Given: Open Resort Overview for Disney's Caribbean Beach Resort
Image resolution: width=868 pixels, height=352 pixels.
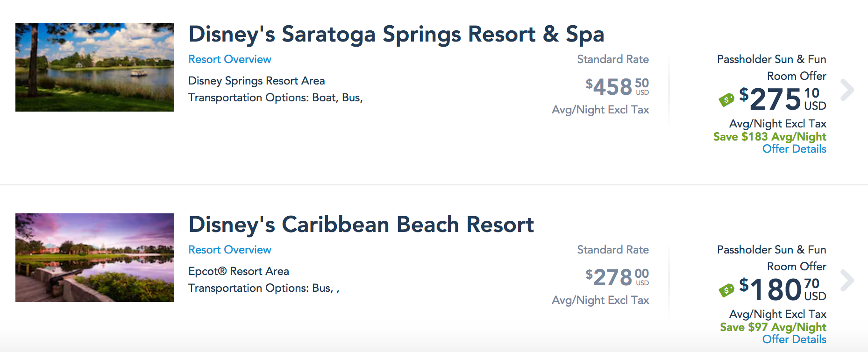Looking at the screenshot, I should [229, 250].
